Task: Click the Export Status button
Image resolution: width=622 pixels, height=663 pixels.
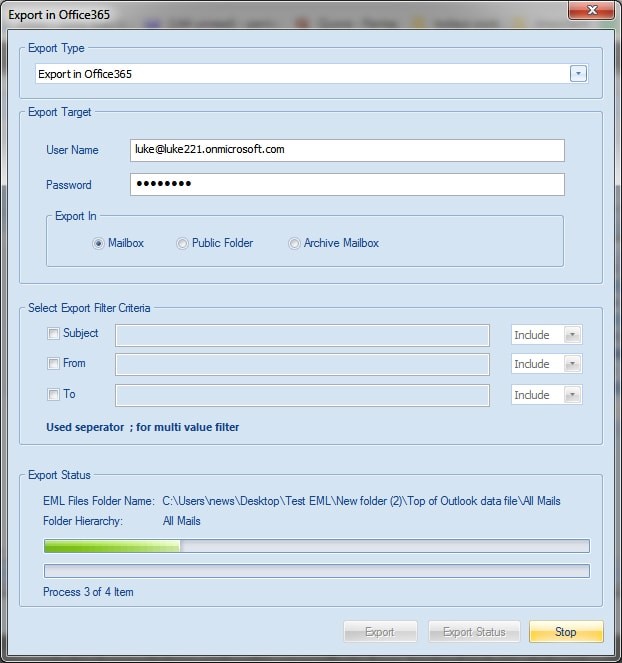Action: 474,632
